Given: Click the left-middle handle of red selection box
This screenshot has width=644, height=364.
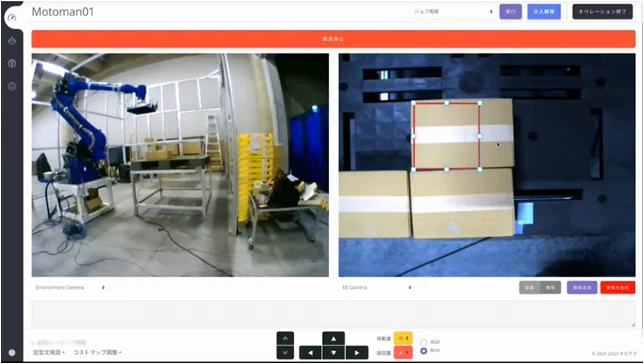Looking at the screenshot, I should pyautogui.click(x=414, y=136).
